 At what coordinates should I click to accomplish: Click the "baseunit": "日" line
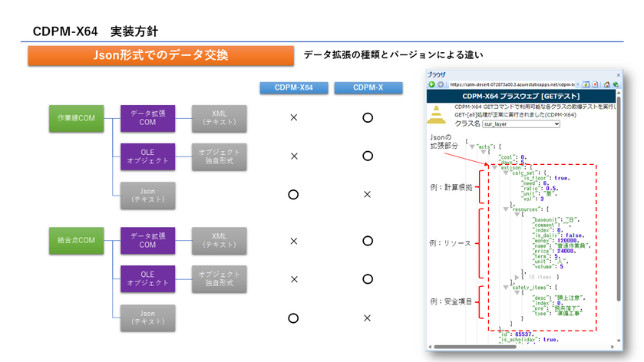(x=556, y=219)
